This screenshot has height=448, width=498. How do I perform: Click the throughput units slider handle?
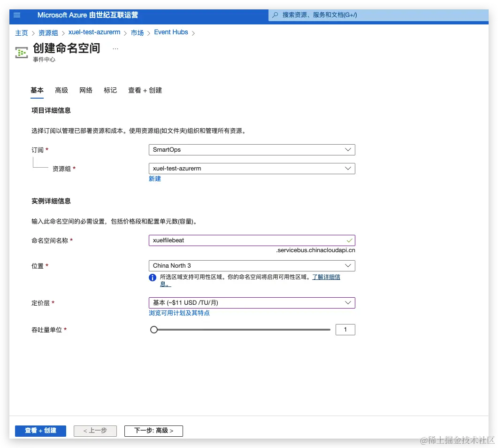tap(154, 330)
